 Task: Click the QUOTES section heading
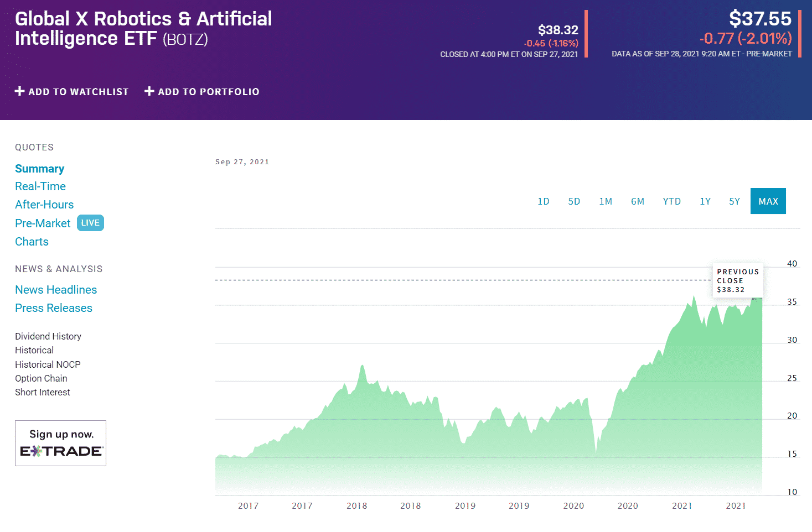tap(34, 147)
